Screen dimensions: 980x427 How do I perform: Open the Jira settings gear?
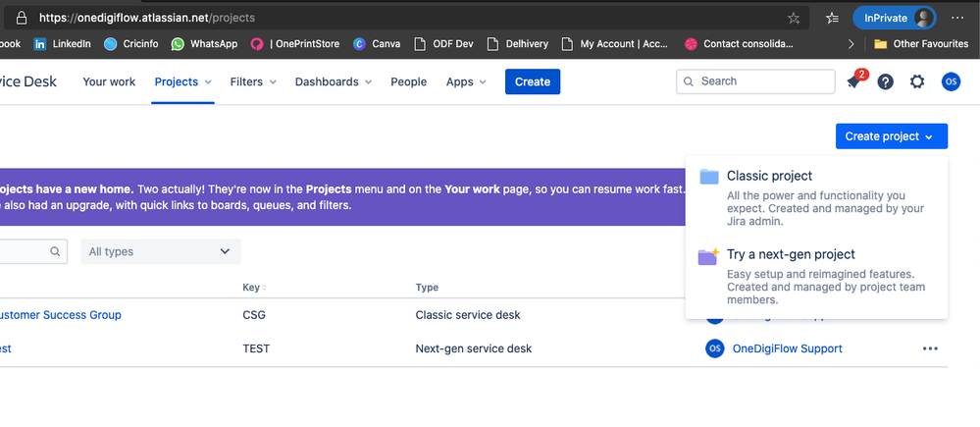pyautogui.click(x=917, y=81)
